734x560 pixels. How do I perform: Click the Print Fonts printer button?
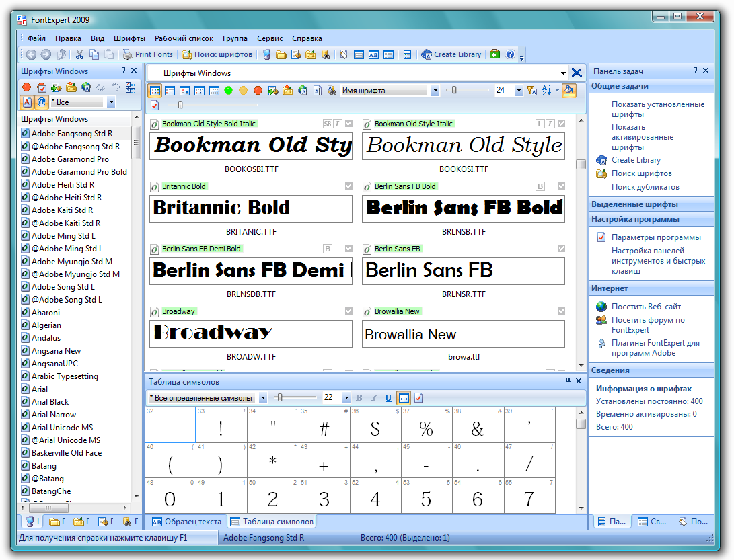tap(148, 54)
